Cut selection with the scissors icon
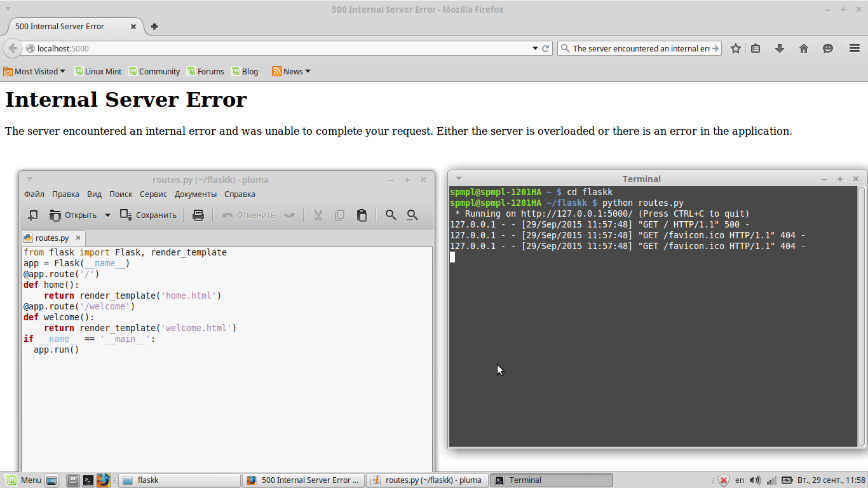The height and width of the screenshot is (488, 868). click(318, 215)
